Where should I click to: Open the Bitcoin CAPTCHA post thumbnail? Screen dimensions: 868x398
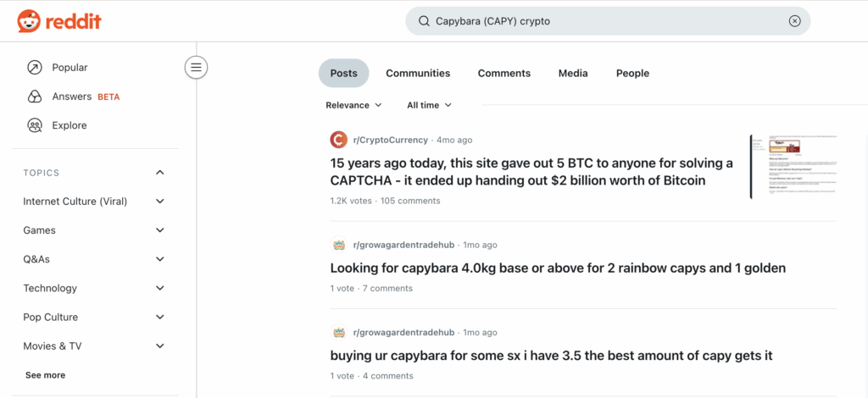click(793, 166)
